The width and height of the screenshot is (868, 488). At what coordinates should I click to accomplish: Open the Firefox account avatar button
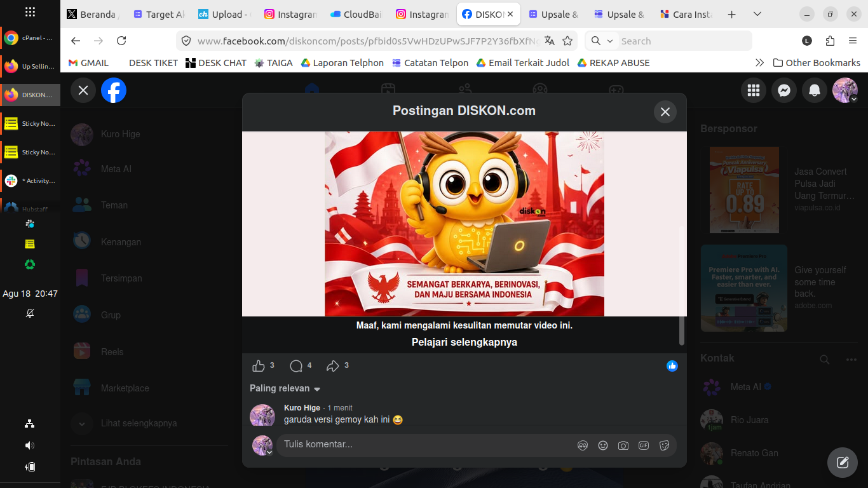tap(807, 41)
